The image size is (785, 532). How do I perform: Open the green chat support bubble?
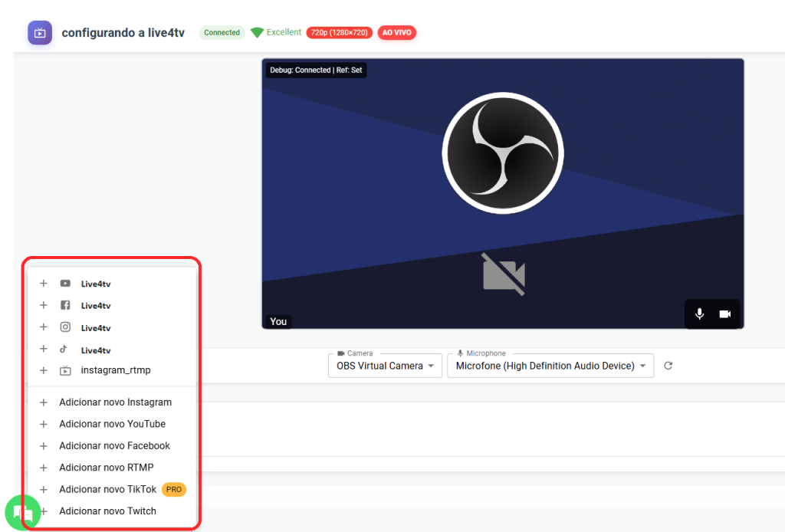click(22, 513)
